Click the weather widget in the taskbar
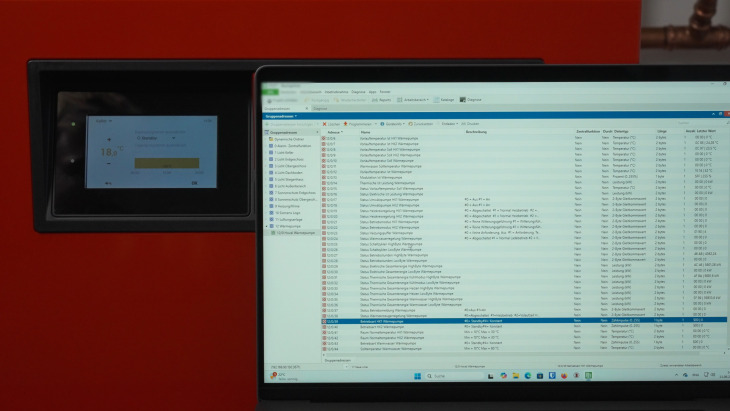This screenshot has height=411, width=730. pos(274,377)
